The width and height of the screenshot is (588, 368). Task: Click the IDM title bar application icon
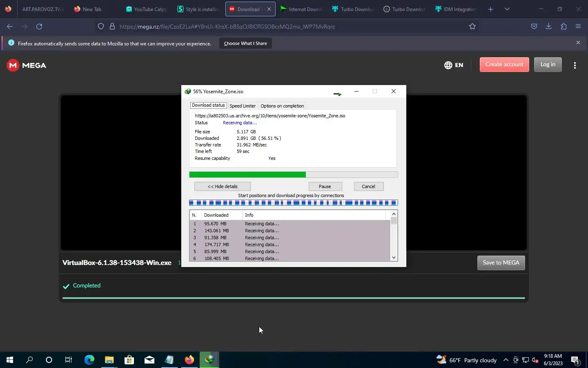click(188, 92)
